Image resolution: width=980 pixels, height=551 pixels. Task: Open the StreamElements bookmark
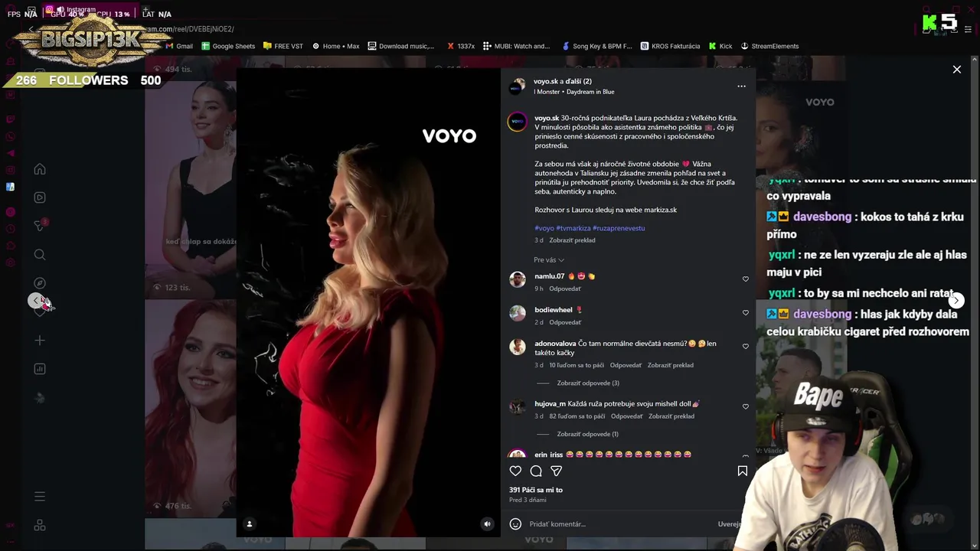(x=769, y=46)
